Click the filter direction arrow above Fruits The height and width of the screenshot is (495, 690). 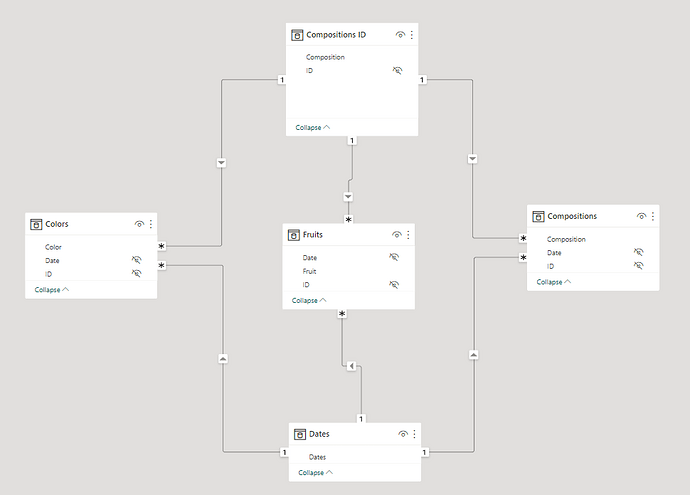pyautogui.click(x=349, y=197)
